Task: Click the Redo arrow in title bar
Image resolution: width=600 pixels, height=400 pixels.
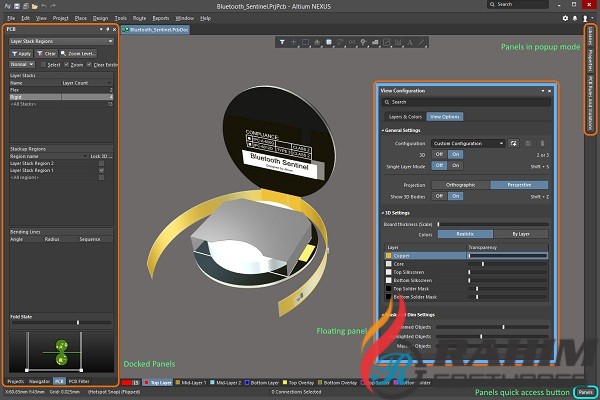Action: pyautogui.click(x=53, y=6)
